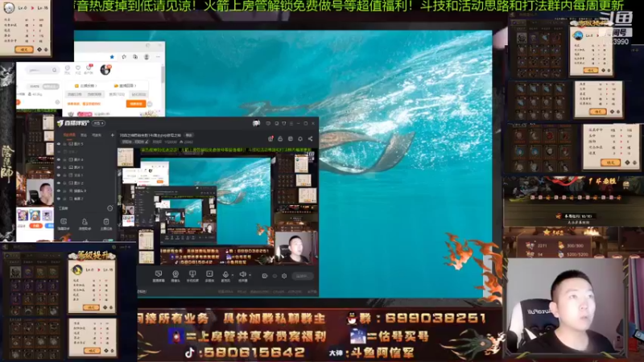
Task: Open browser three-dot menu
Action: coord(158,56)
